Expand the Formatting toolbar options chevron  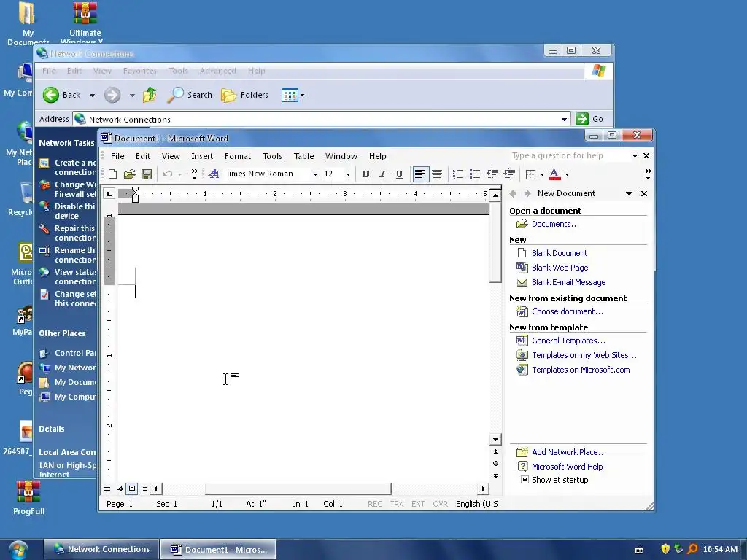(x=648, y=174)
